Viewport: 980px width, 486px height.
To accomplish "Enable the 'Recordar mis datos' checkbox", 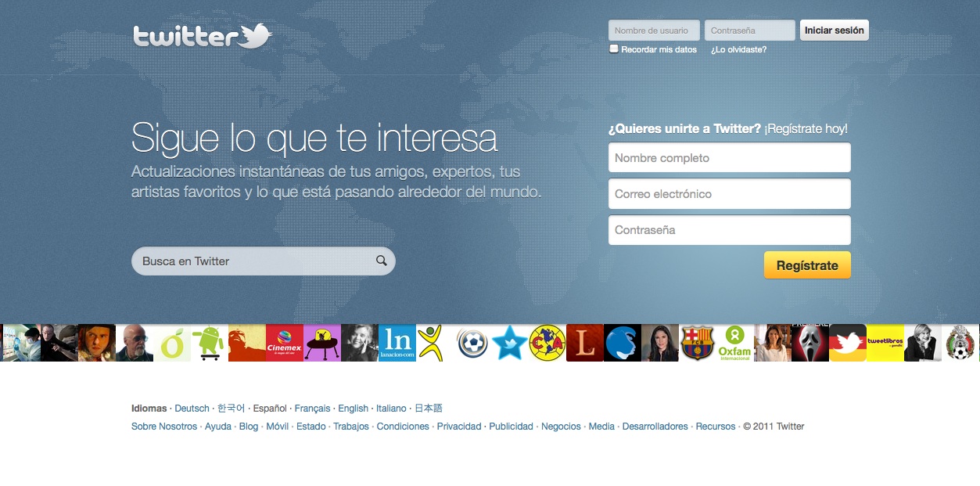I will click(614, 49).
